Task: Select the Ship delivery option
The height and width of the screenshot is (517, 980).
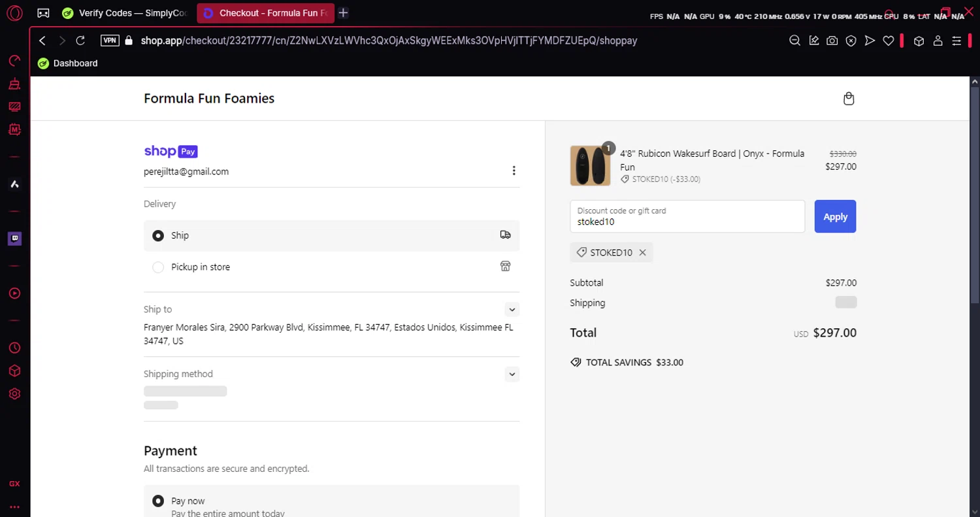Action: (x=331, y=235)
